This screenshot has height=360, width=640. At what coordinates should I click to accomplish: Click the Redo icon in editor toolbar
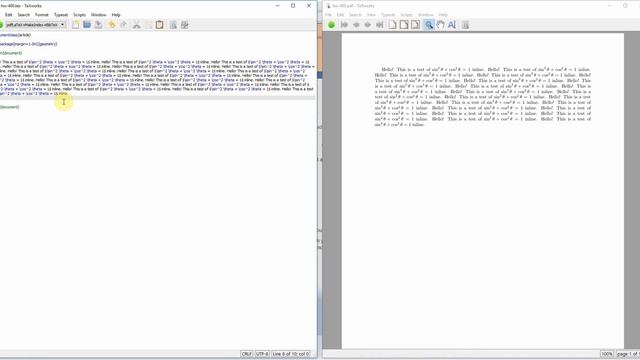coord(123,25)
